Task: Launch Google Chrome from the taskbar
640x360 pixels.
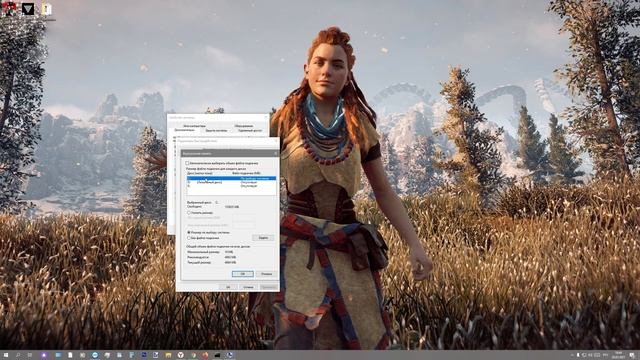Action: click(x=194, y=356)
